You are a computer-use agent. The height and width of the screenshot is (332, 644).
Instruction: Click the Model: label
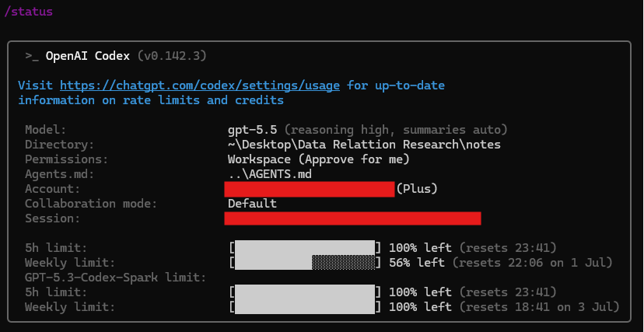point(46,130)
